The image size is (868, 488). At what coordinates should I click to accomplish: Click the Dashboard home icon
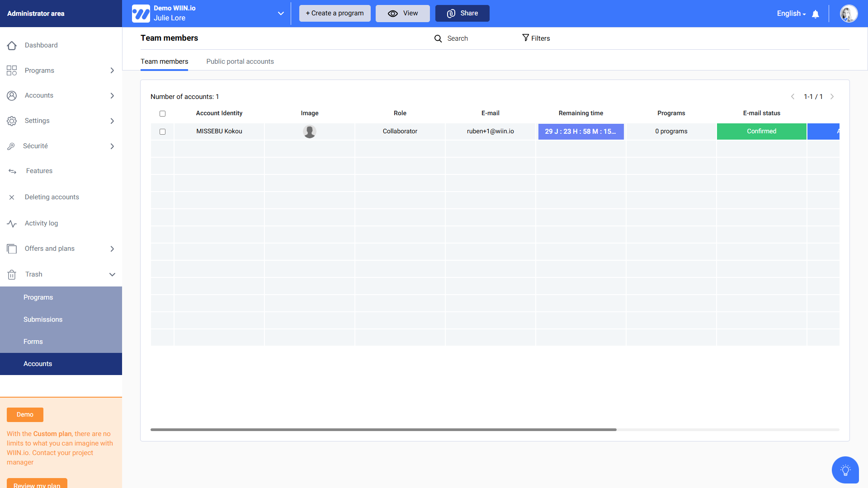click(12, 46)
